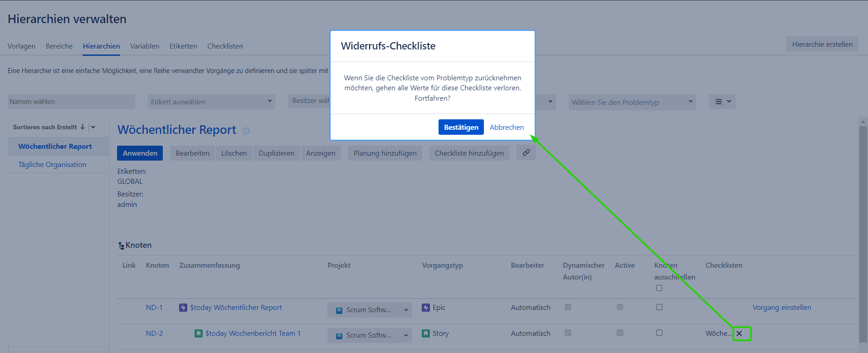
Task: Open the Checklisten tab
Action: coord(225,46)
